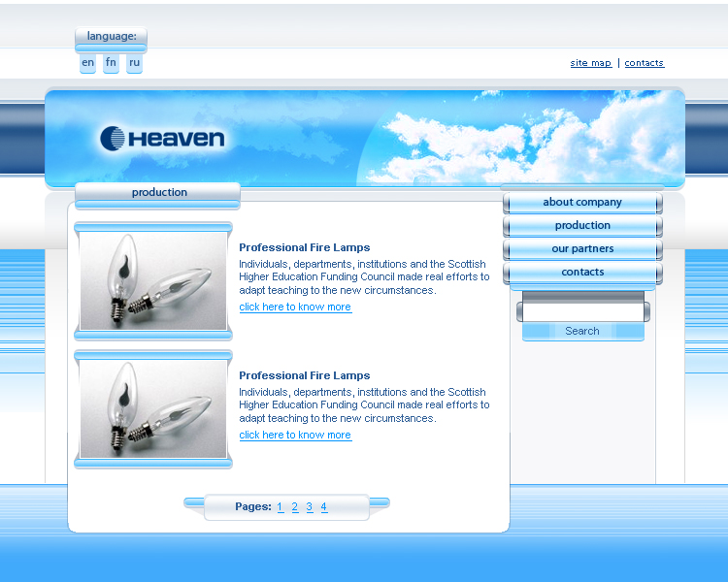
Task: Click the Heaven logo in the banner
Action: [162, 139]
